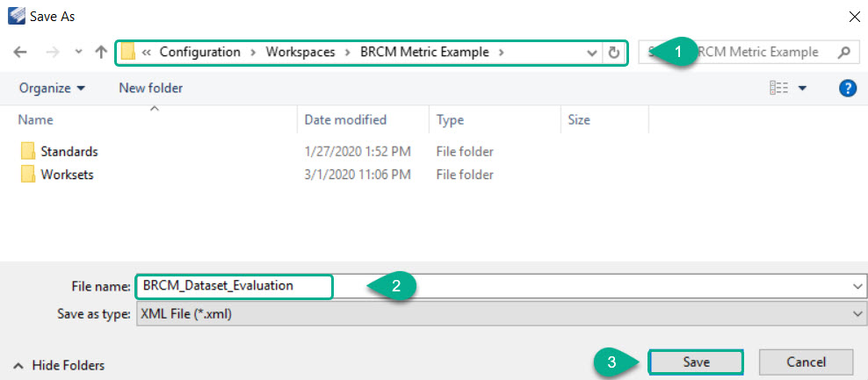Screen dimensions: 868x380
Task: Refresh the current folder
Action: click(613, 54)
